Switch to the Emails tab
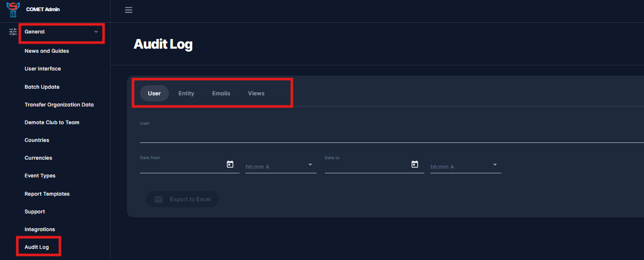Image resolution: width=644 pixels, height=260 pixels. pyautogui.click(x=221, y=93)
